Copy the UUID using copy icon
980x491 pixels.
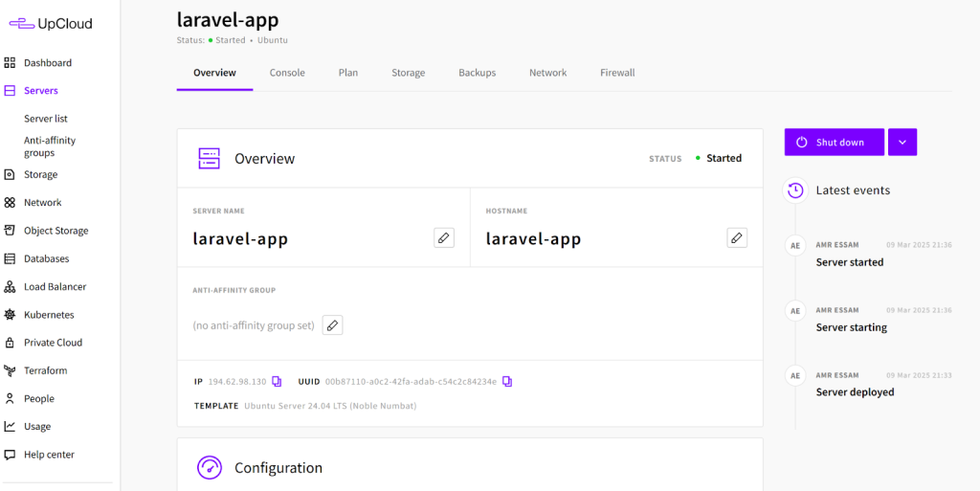click(507, 381)
